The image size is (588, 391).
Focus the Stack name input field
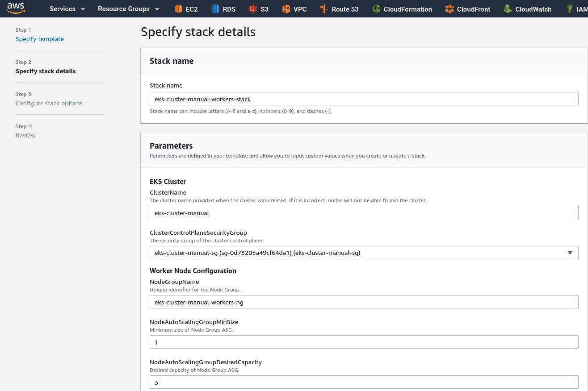(x=364, y=99)
